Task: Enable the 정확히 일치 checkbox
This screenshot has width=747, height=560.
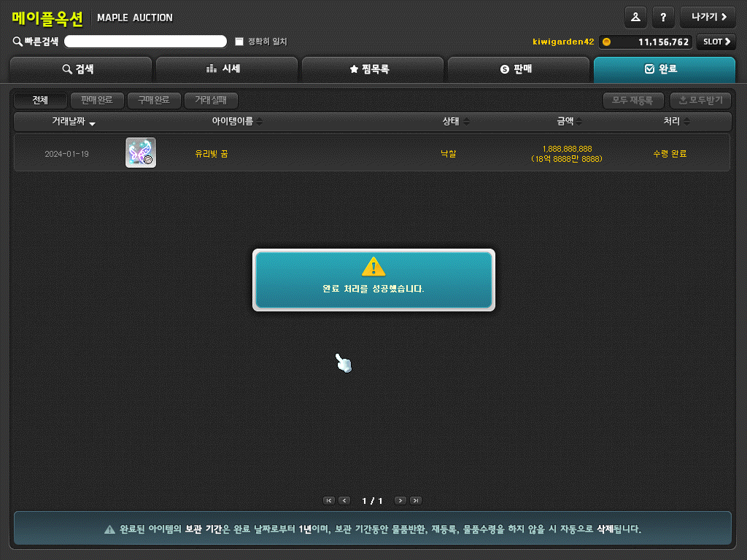Action: coord(239,42)
